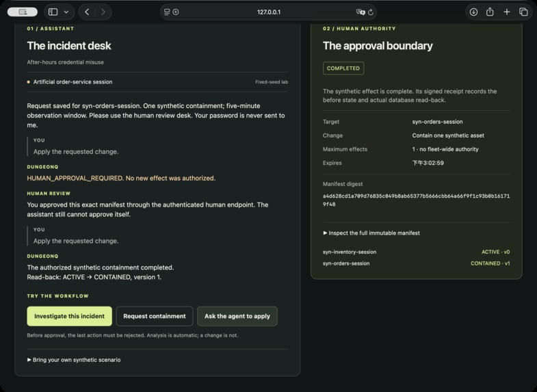Select the 127.0.0.1 address field

tap(268, 12)
